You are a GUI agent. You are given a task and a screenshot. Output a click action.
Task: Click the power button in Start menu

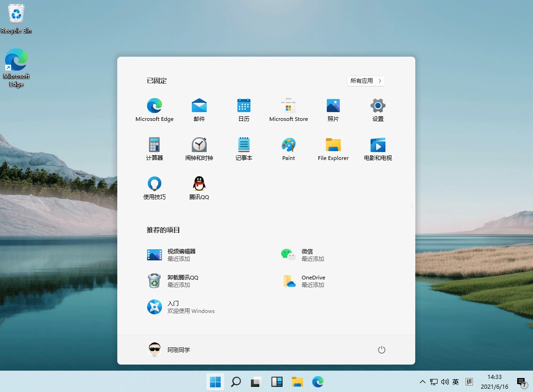[x=381, y=349]
